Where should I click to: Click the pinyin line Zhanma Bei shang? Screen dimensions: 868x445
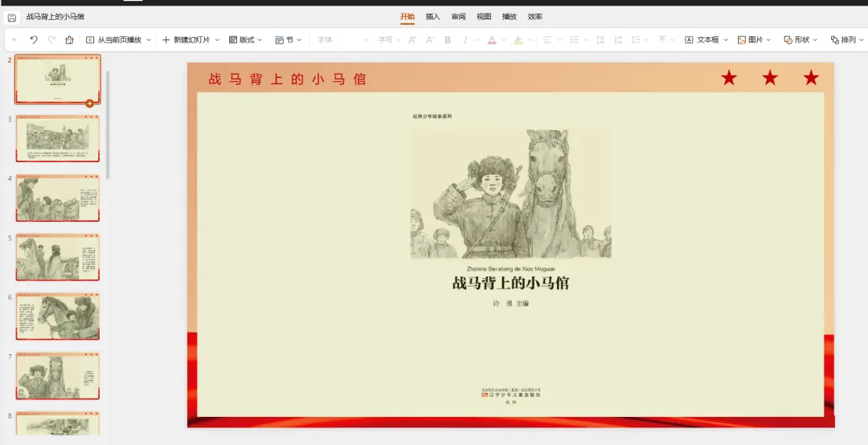510,269
